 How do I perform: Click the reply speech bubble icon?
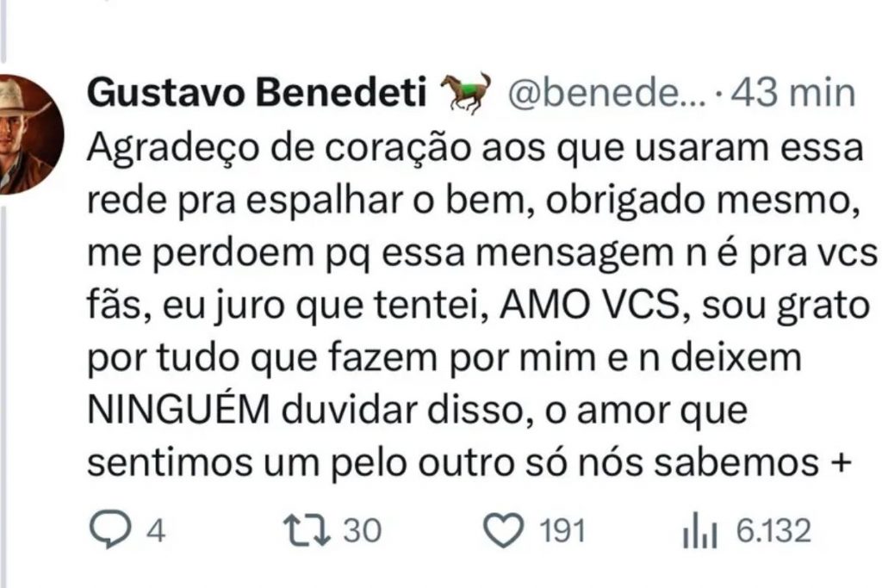pyautogui.click(x=109, y=531)
